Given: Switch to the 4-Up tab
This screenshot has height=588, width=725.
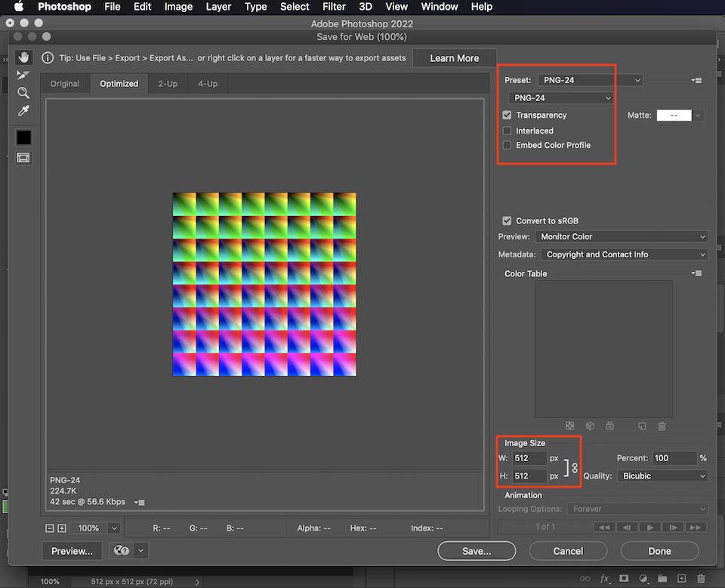Looking at the screenshot, I should [208, 84].
